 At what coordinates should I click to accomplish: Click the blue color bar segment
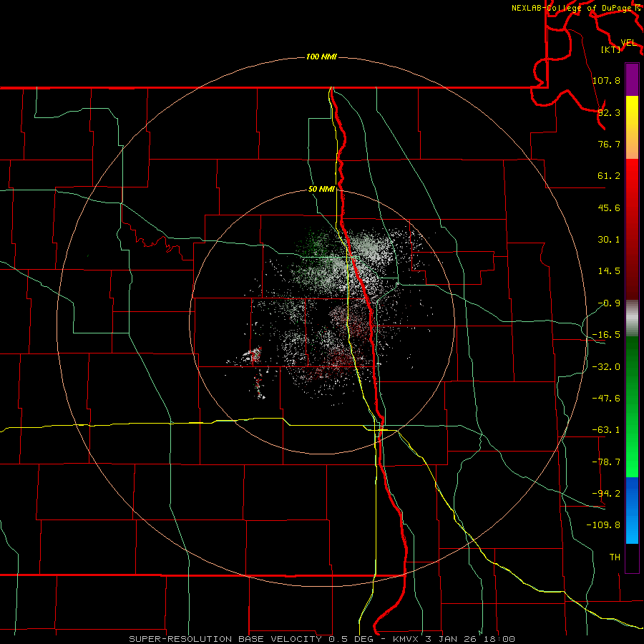[632, 493]
